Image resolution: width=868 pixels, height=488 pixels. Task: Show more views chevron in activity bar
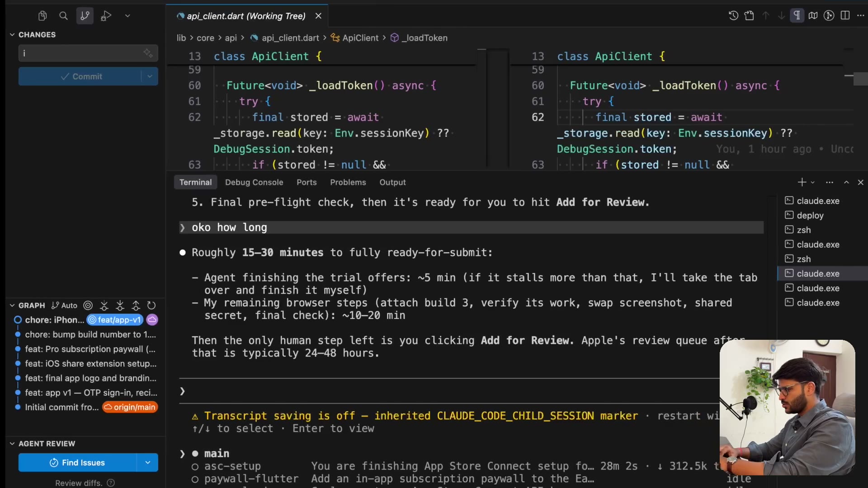pyautogui.click(x=127, y=16)
